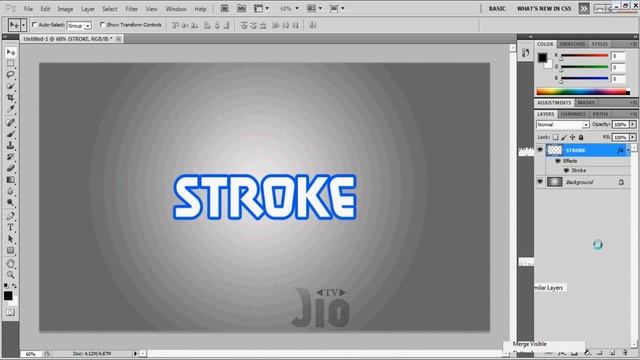Click lock icon on Background layer

621,182
